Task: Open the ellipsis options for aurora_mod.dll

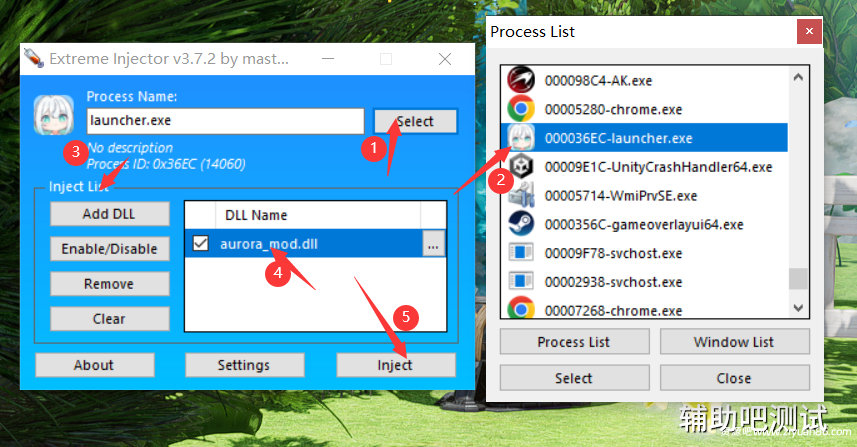Action: coord(432,244)
